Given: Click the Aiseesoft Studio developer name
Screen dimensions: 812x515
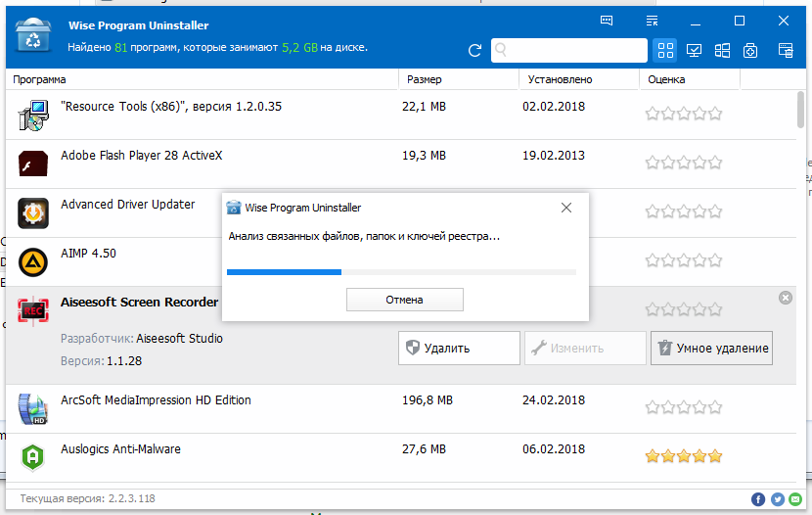Looking at the screenshot, I should tap(179, 339).
